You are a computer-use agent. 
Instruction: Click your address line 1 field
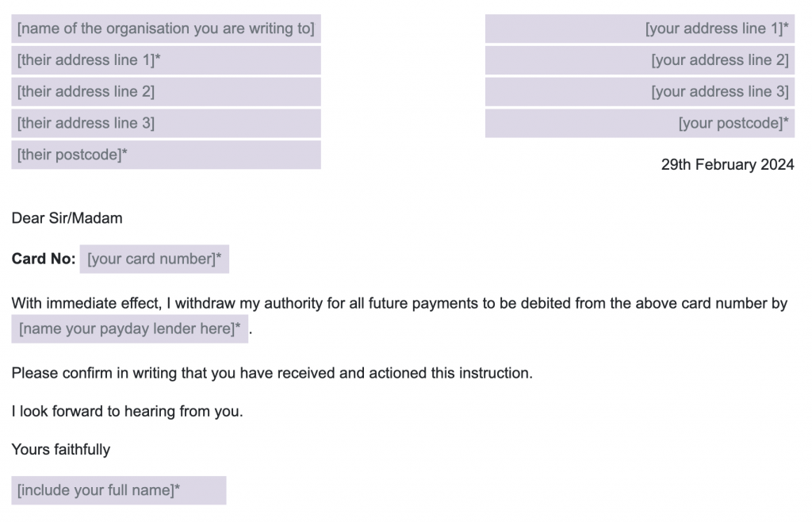tap(640, 29)
